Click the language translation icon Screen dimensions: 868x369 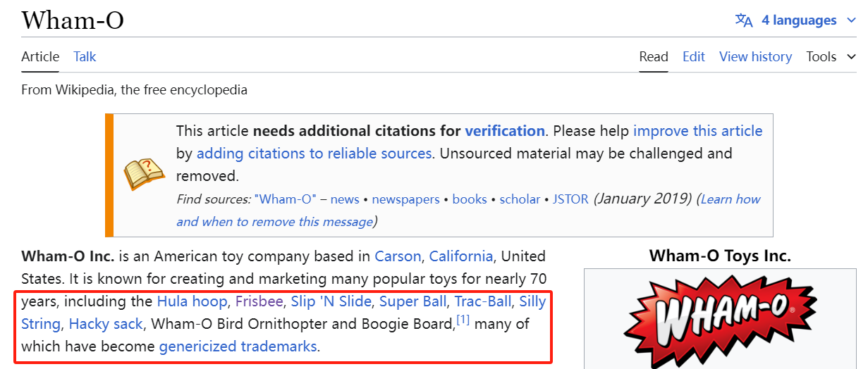pyautogui.click(x=744, y=20)
